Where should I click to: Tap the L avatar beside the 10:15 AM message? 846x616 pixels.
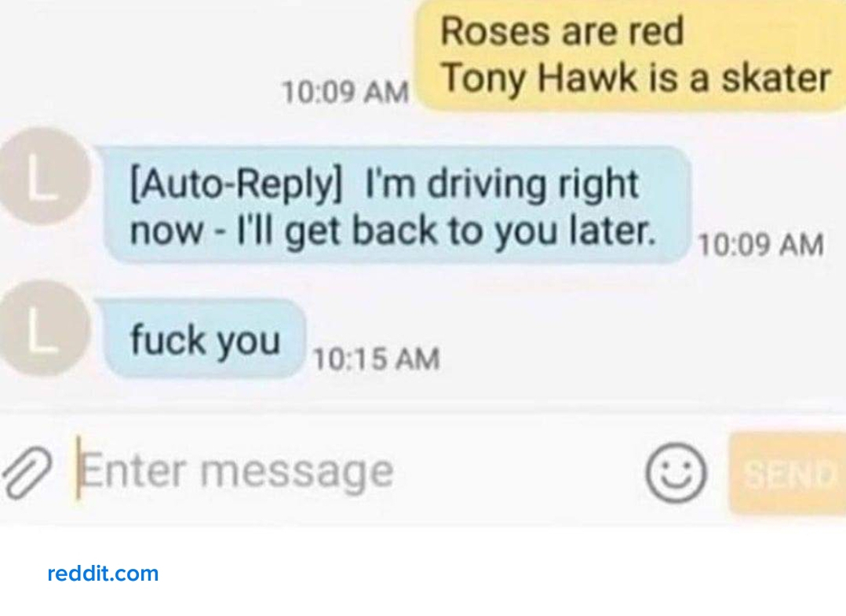42,328
